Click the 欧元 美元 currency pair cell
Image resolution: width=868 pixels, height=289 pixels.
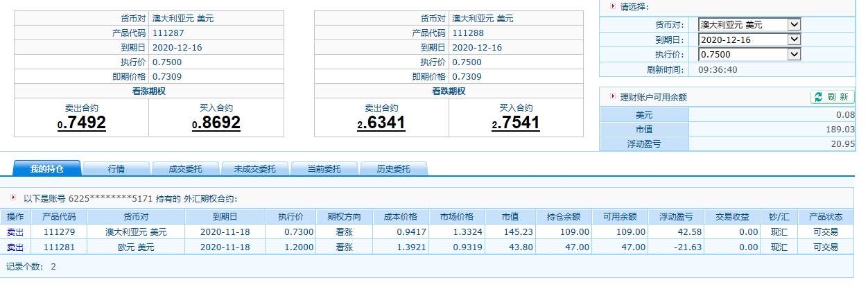136,247
